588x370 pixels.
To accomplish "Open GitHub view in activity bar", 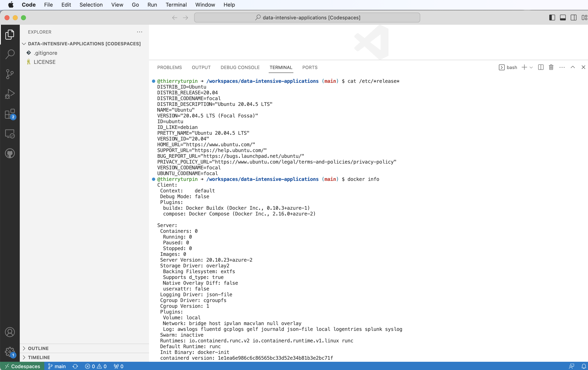I will [10, 153].
